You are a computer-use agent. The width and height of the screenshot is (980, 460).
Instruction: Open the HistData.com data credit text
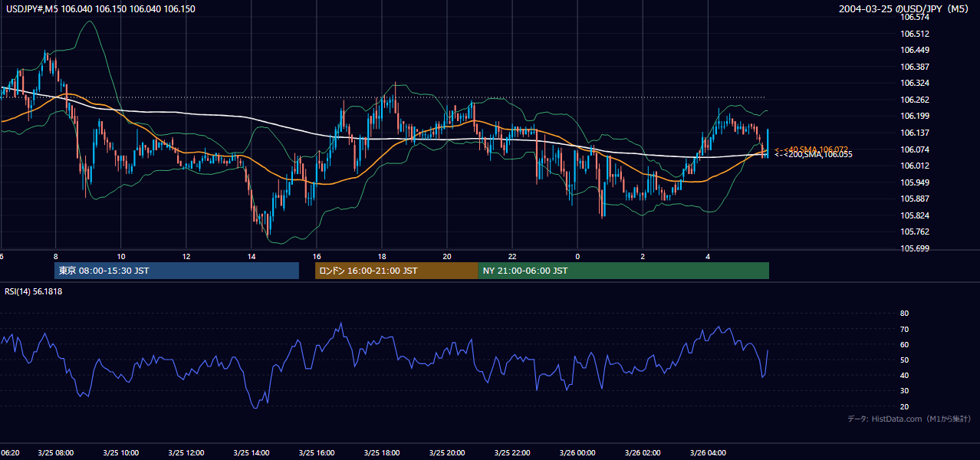point(909,419)
